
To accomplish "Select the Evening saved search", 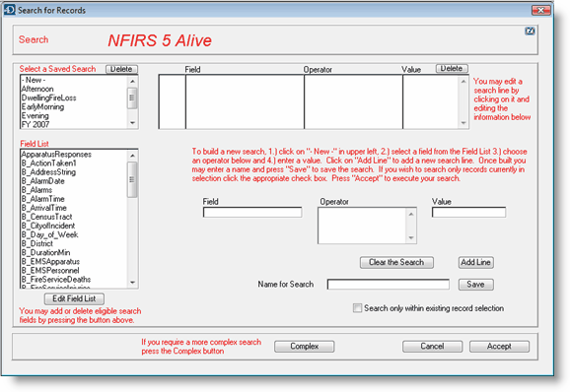I will pos(75,116).
